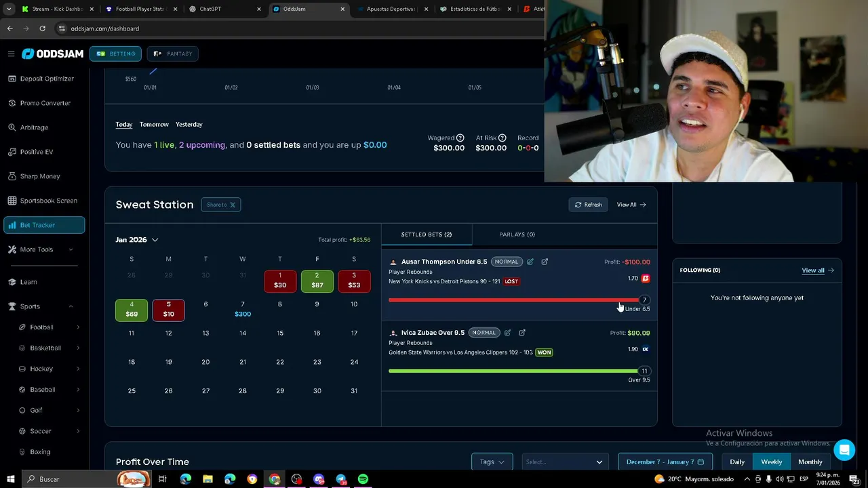868x488 pixels.
Task: Select the Weekly profit view
Action: tap(772, 462)
